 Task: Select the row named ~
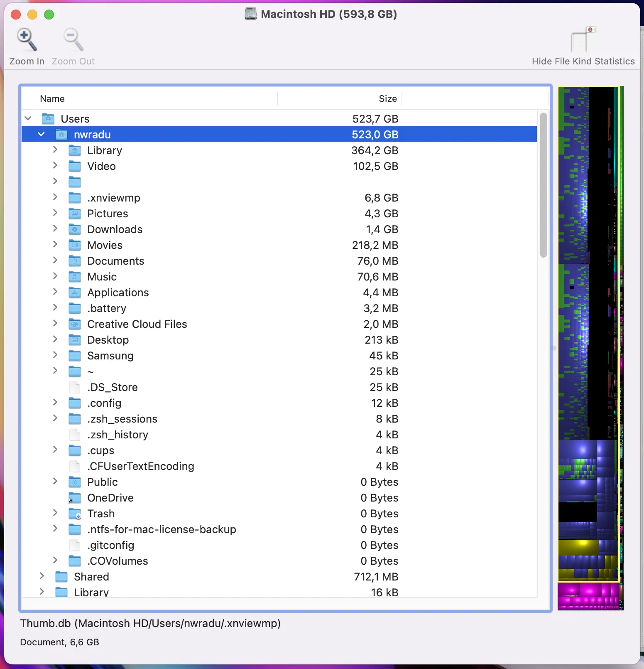pyautogui.click(x=91, y=371)
